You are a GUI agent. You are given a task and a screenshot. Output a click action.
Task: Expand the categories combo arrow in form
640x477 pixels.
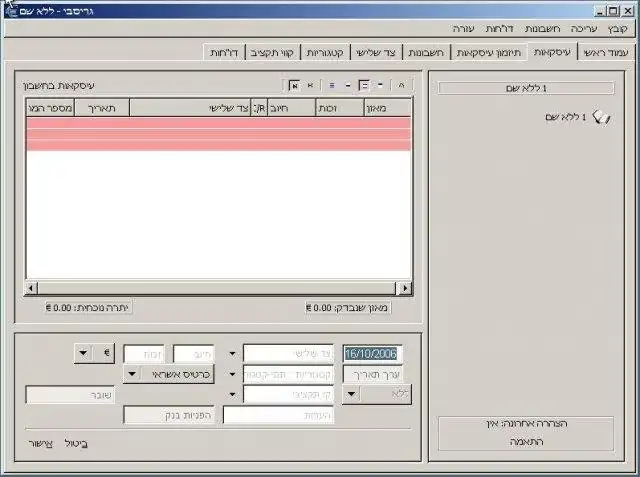click(232, 374)
